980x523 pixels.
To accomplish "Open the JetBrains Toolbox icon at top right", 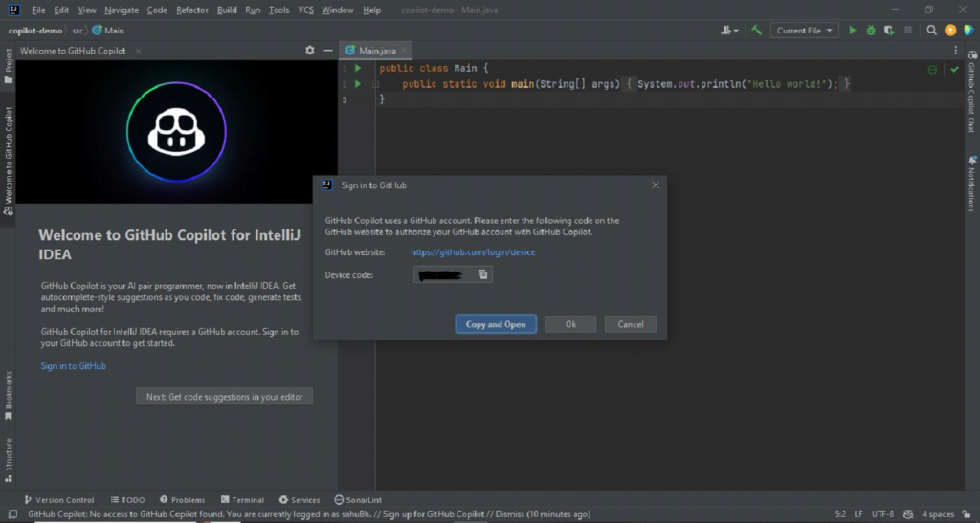I will [x=969, y=30].
